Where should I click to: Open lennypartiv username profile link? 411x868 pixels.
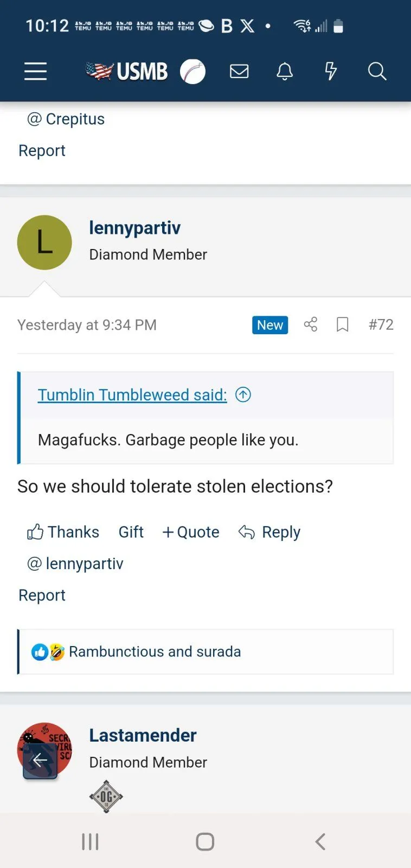coord(134,227)
